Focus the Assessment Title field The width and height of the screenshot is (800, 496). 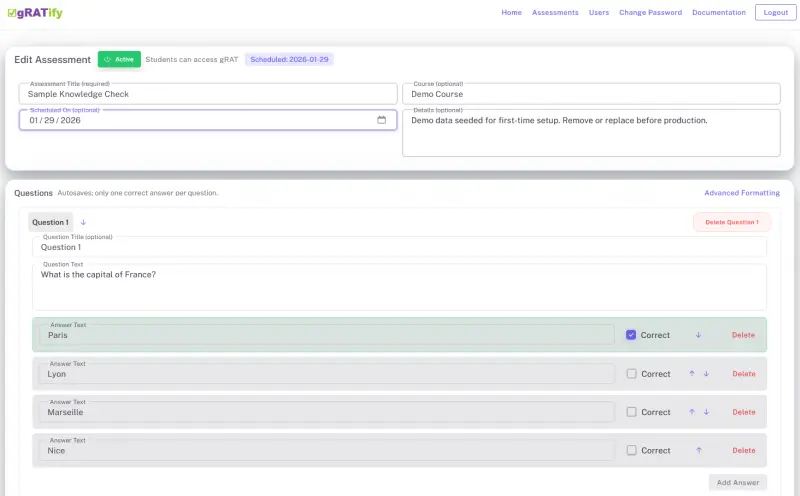208,94
